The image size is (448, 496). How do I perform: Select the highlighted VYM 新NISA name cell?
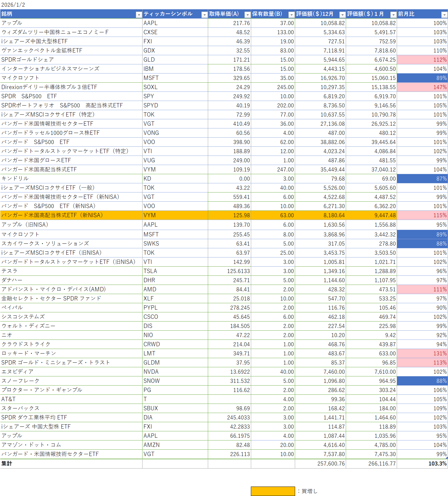click(x=71, y=215)
